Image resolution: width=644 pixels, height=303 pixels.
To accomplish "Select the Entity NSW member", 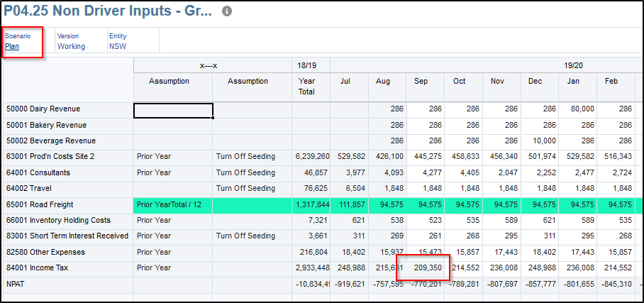I will tap(118, 46).
